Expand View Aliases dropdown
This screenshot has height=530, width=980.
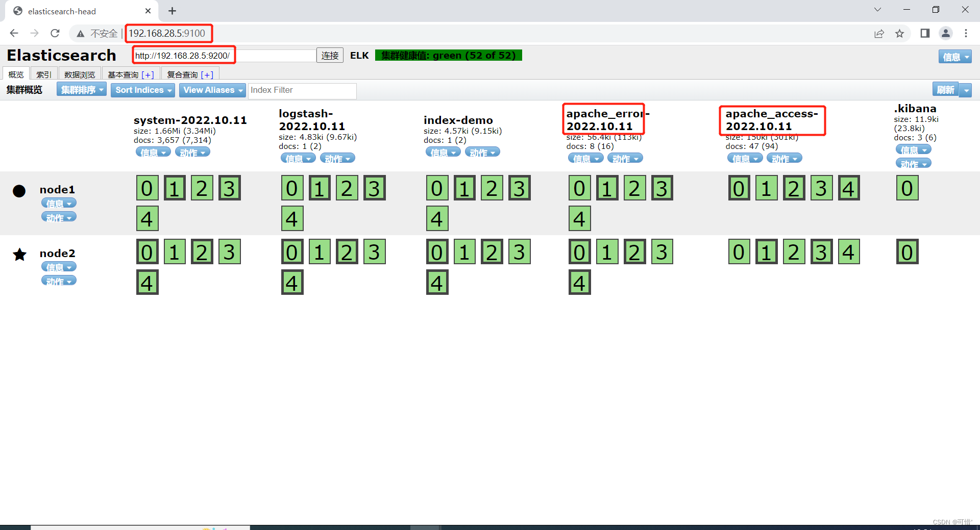[212, 90]
